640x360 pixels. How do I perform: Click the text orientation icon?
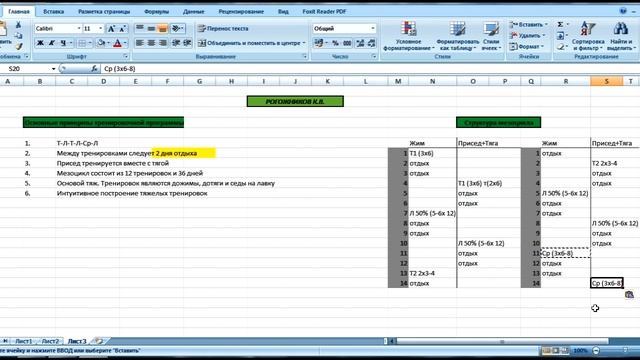176,29
